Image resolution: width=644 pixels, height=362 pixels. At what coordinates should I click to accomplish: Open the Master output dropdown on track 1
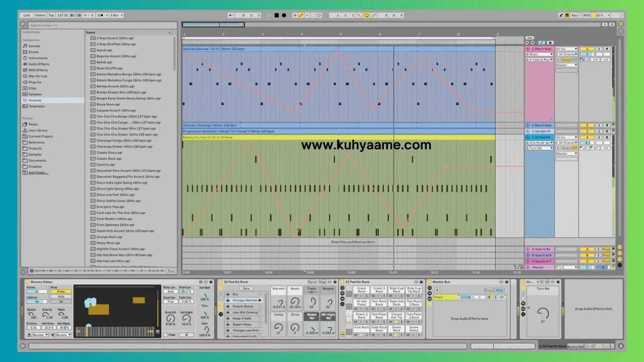567,65
